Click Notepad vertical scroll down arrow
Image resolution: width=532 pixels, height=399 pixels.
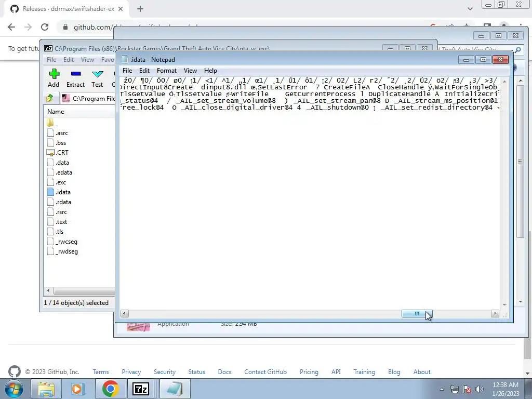tap(504, 304)
